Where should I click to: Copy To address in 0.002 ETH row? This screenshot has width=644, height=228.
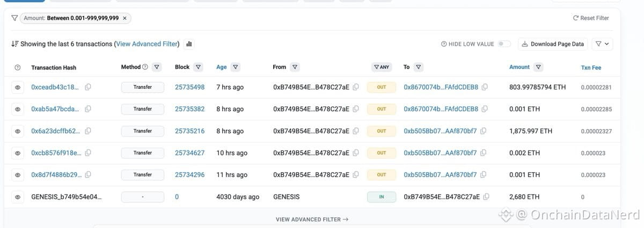point(484,153)
